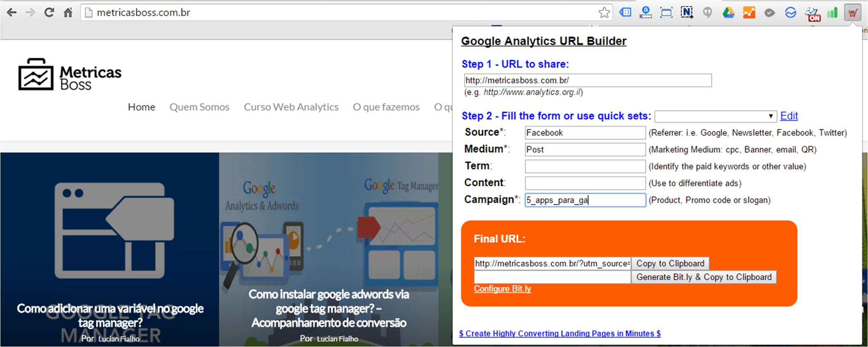This screenshot has width=868, height=347.
Task: Click the reload page icon
Action: point(49,12)
